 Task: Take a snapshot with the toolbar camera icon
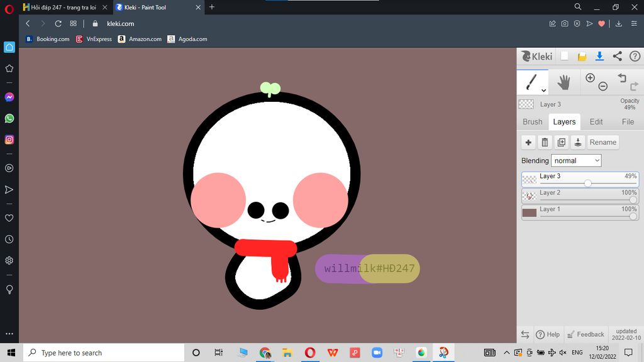coord(565,24)
